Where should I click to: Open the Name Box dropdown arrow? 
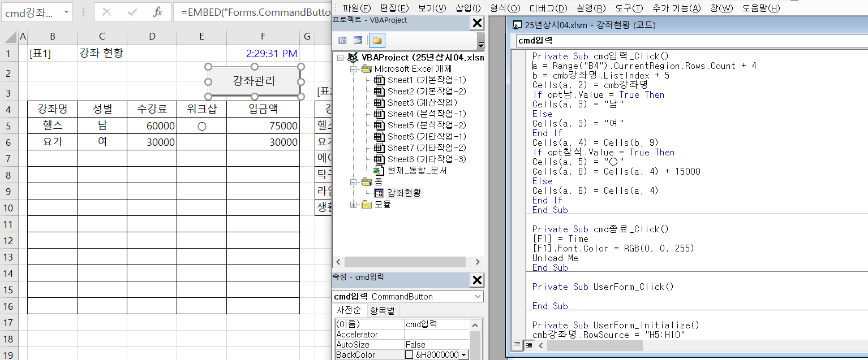pos(67,12)
